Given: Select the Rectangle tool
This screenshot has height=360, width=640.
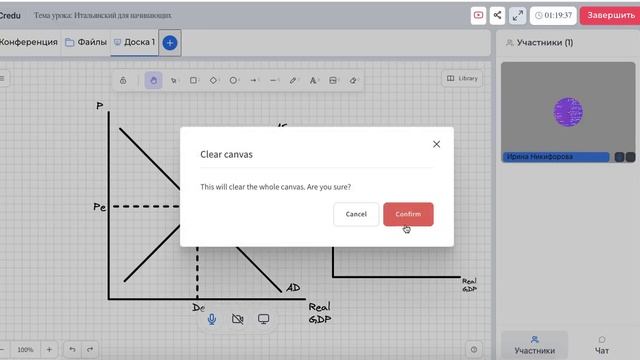Looking at the screenshot, I should [193, 80].
